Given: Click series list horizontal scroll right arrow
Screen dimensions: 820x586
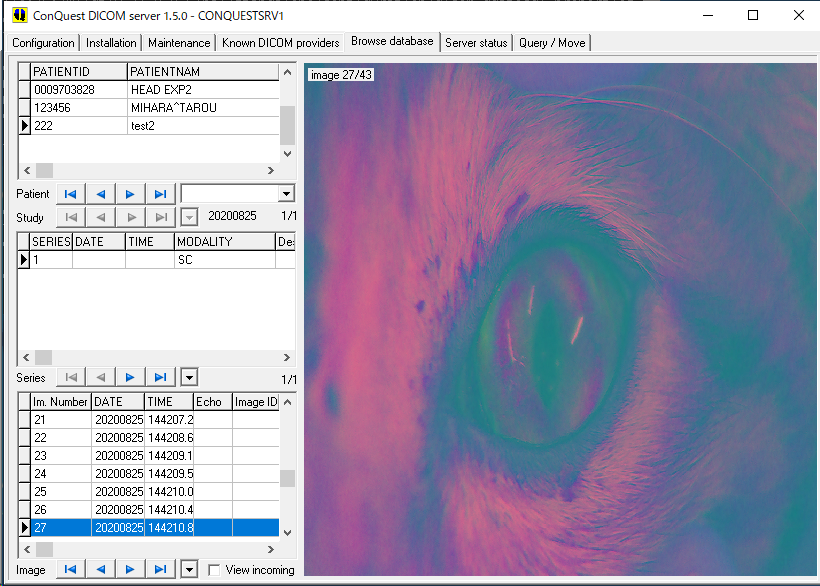Looking at the screenshot, I should [287, 358].
